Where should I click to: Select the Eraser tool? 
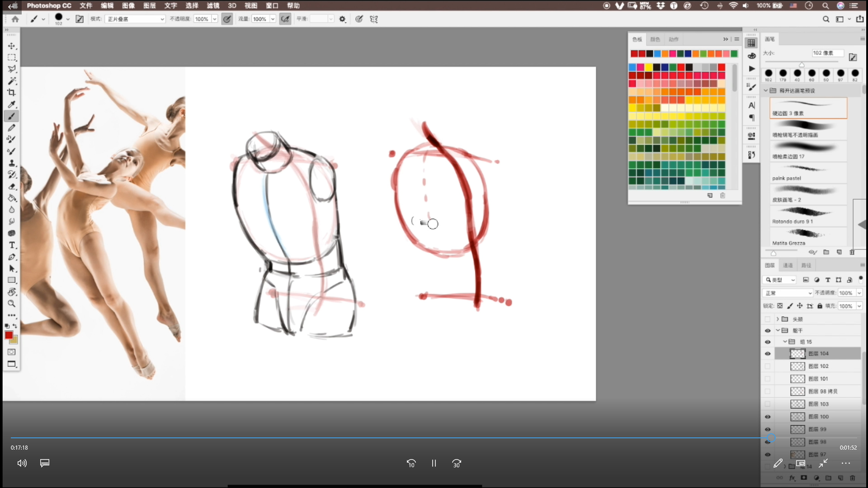[x=12, y=186]
